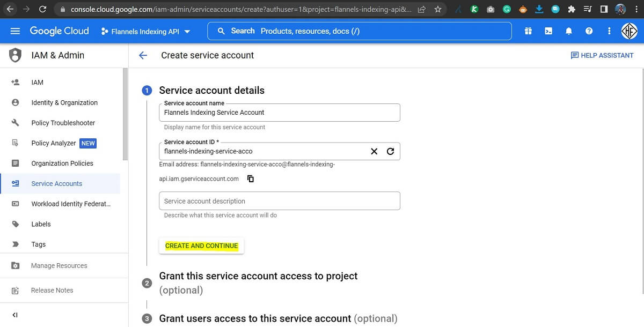This screenshot has height=327, width=644.
Task: Reload the page with browser refresh icon
Action: coord(42,9)
